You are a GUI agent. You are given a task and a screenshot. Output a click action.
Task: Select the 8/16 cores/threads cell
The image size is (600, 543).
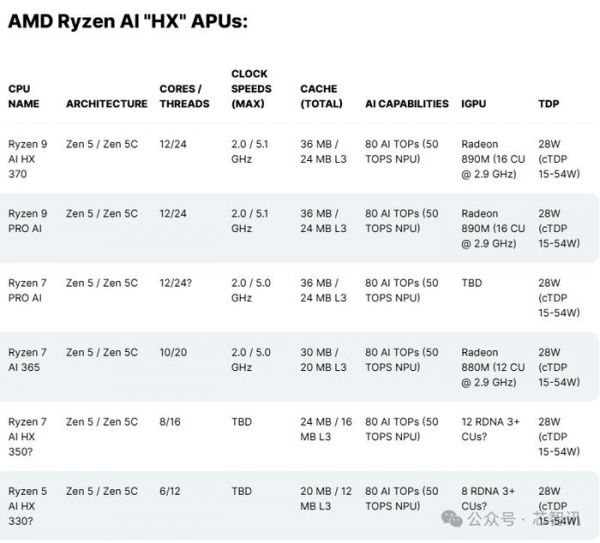pos(170,422)
